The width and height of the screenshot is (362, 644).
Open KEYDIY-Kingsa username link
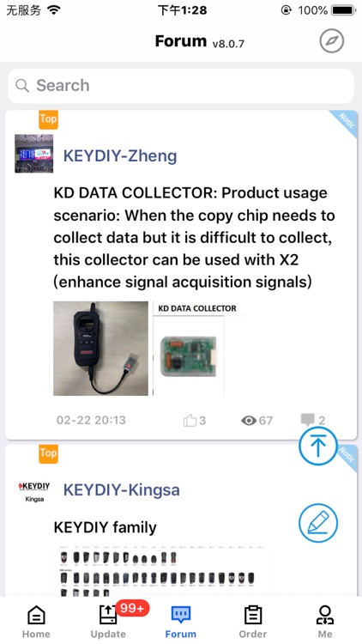[x=122, y=490]
